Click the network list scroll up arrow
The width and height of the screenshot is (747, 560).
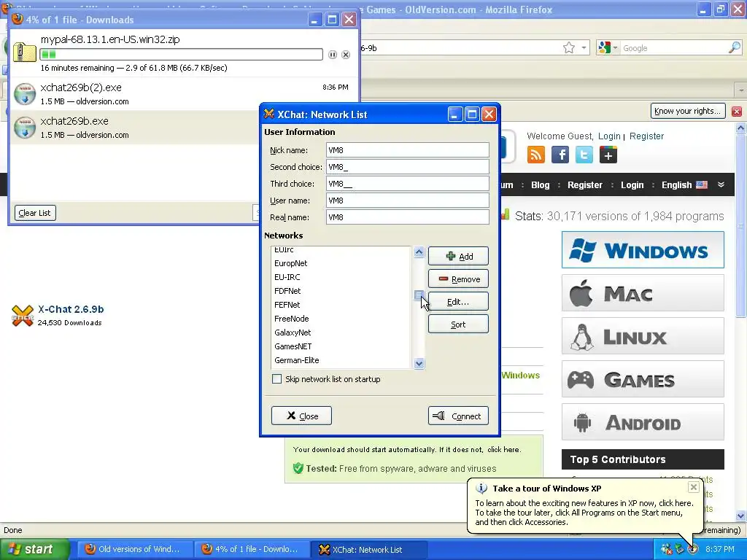[x=419, y=252]
